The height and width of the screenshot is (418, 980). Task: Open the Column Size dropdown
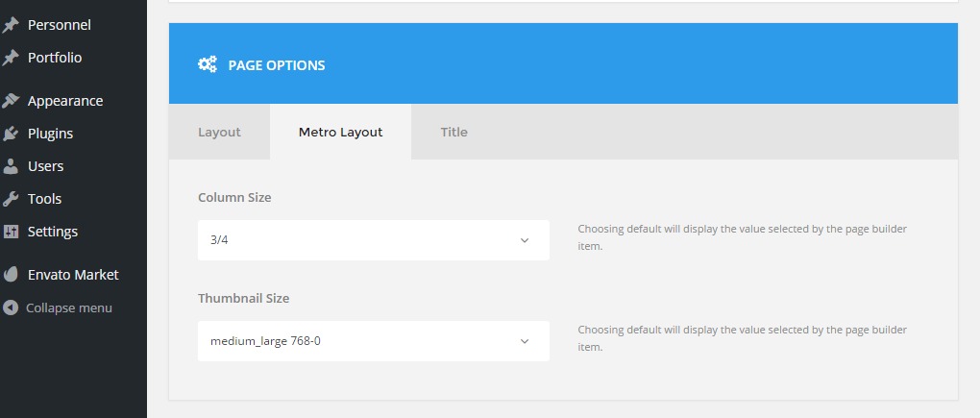point(373,240)
